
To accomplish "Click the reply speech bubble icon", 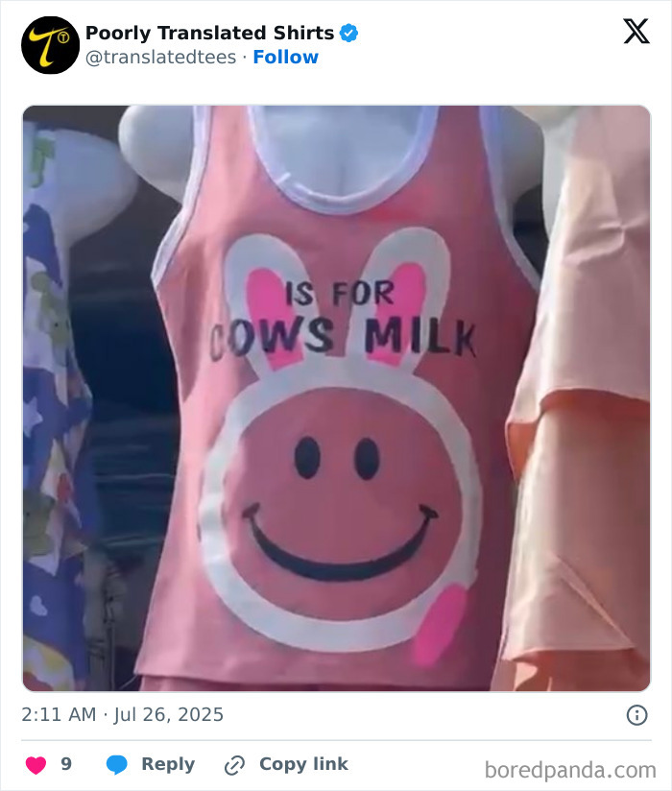I will [x=115, y=764].
